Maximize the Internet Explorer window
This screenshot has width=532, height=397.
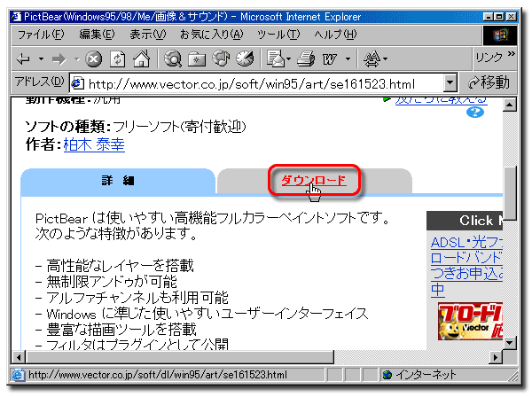point(499,16)
